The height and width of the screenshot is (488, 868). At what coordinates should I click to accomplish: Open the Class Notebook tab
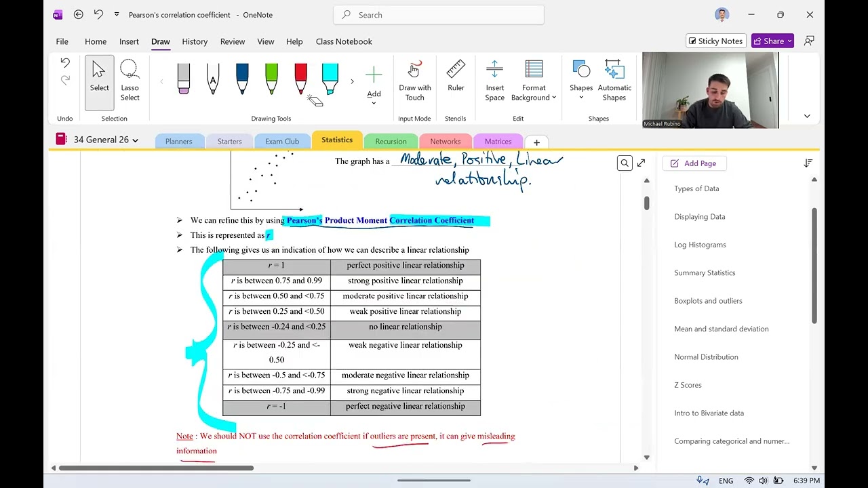click(x=344, y=41)
